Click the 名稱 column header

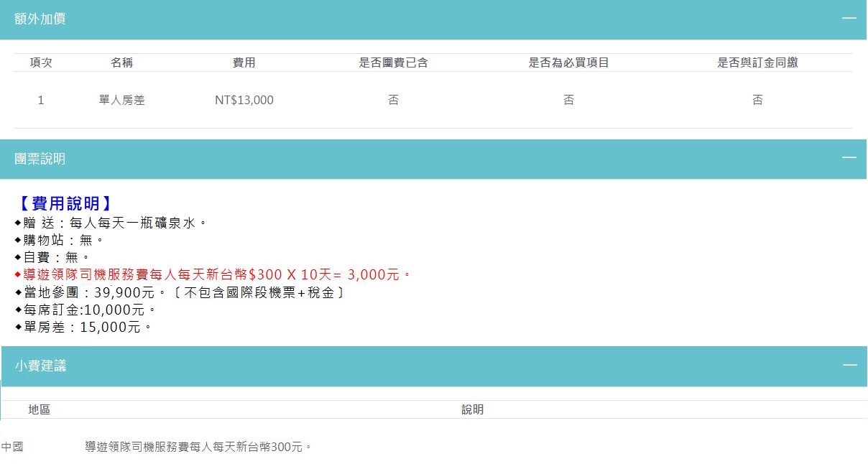click(121, 62)
